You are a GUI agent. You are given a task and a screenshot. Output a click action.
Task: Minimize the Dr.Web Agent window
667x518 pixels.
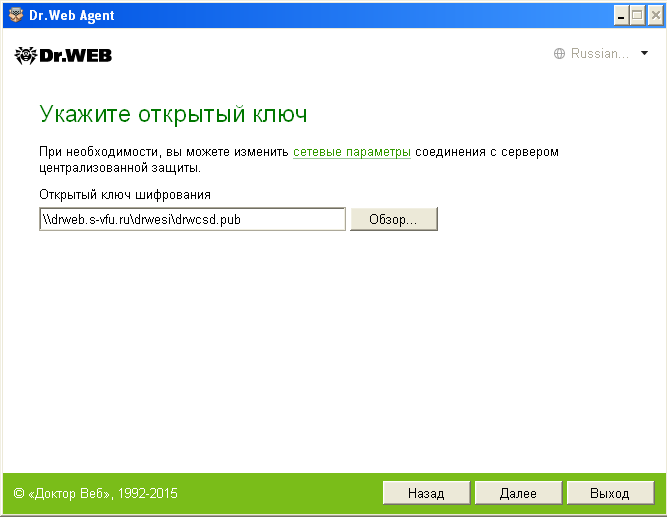pyautogui.click(x=621, y=16)
